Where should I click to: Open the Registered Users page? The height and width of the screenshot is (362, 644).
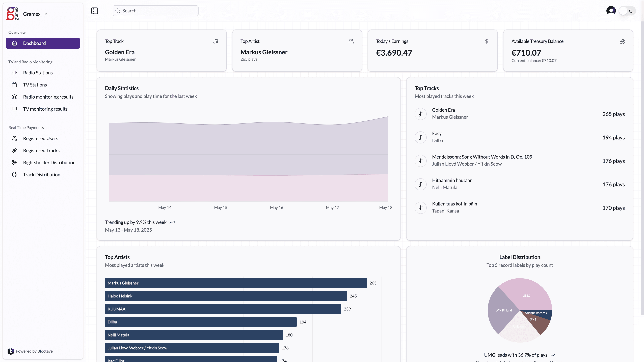click(40, 138)
